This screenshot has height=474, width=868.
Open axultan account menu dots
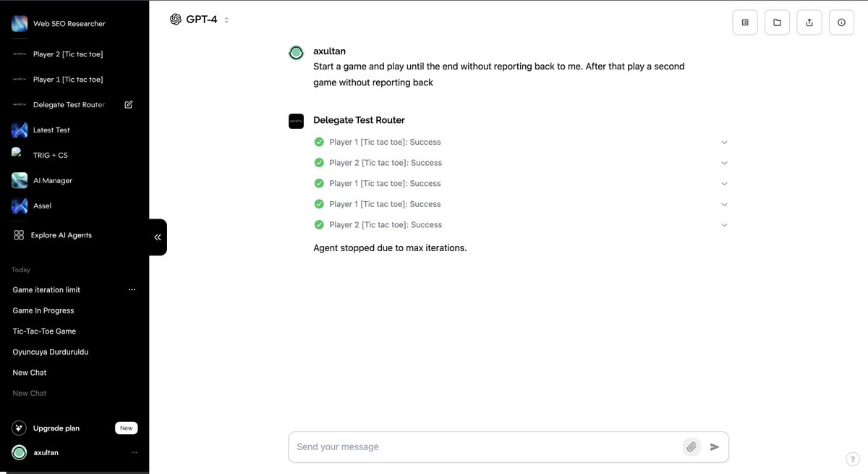(x=134, y=453)
